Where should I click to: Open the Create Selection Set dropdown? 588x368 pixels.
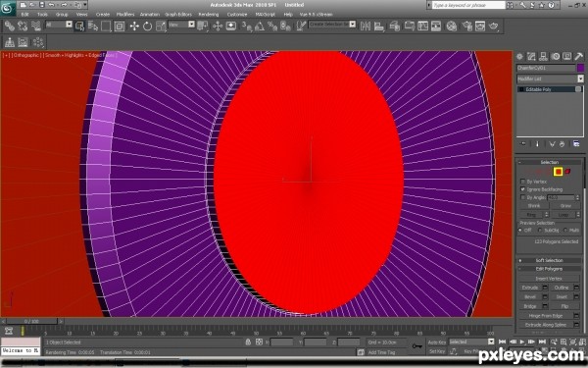[x=352, y=24]
